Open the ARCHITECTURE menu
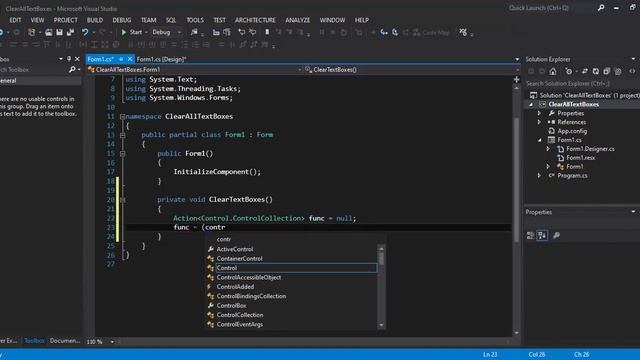The height and width of the screenshot is (360, 640). 255,20
